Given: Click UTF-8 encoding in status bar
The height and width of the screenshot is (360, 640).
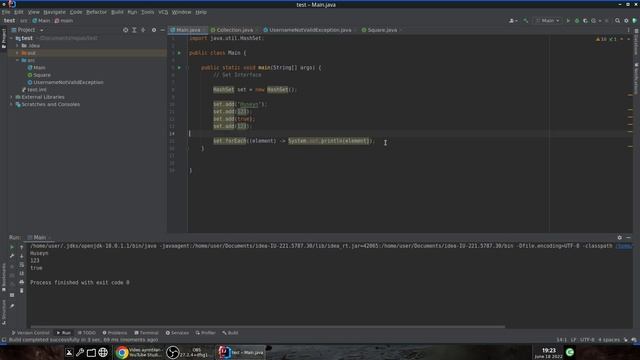Looking at the screenshot, I should (587, 340).
